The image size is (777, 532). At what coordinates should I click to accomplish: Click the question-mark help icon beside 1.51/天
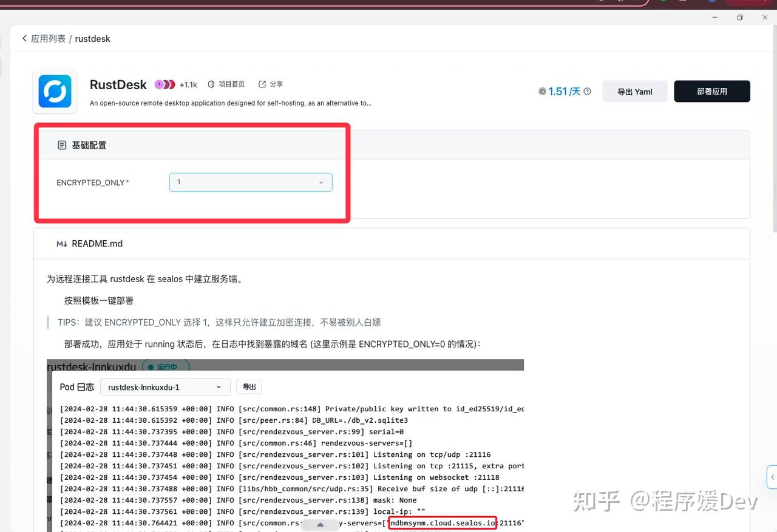click(x=586, y=91)
